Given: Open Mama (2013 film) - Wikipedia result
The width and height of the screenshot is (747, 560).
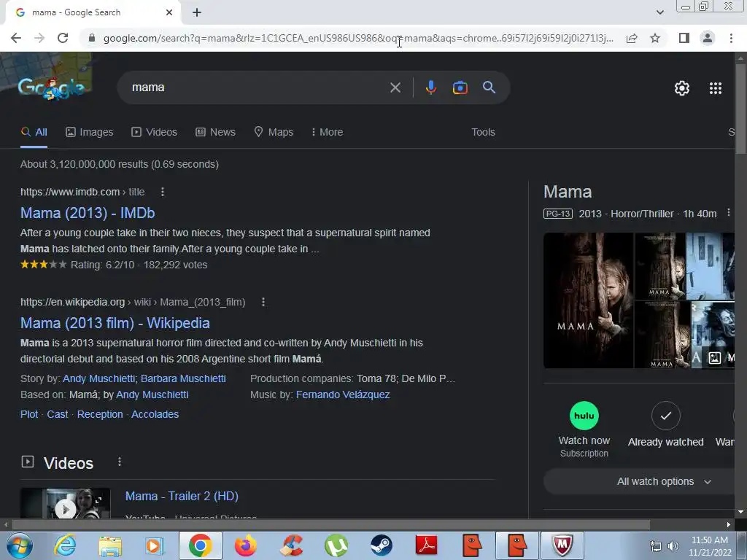Looking at the screenshot, I should (115, 323).
